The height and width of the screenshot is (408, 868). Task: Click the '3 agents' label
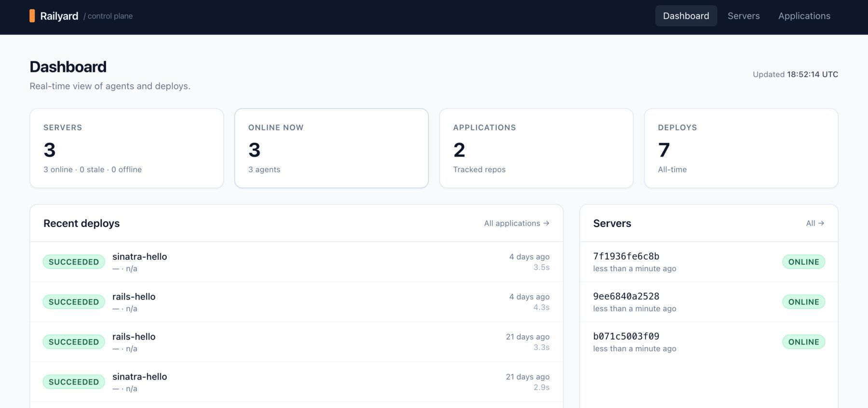(264, 170)
